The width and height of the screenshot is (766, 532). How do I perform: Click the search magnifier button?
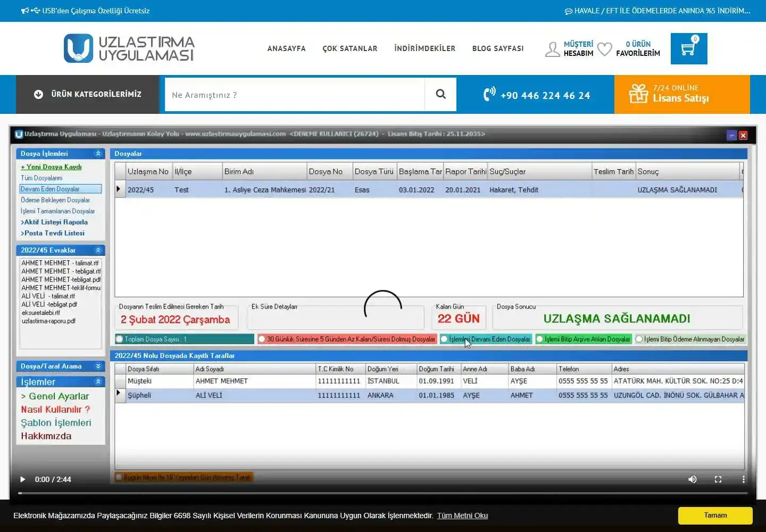(440, 94)
